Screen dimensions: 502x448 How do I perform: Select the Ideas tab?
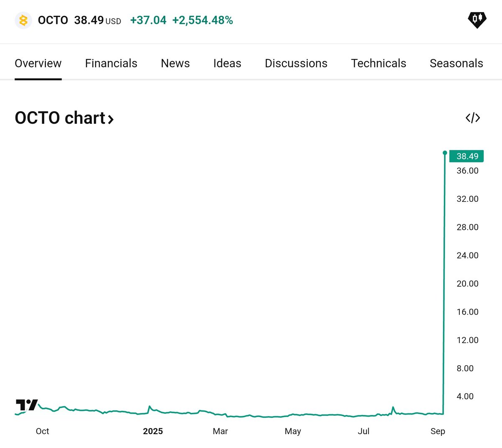(x=227, y=63)
